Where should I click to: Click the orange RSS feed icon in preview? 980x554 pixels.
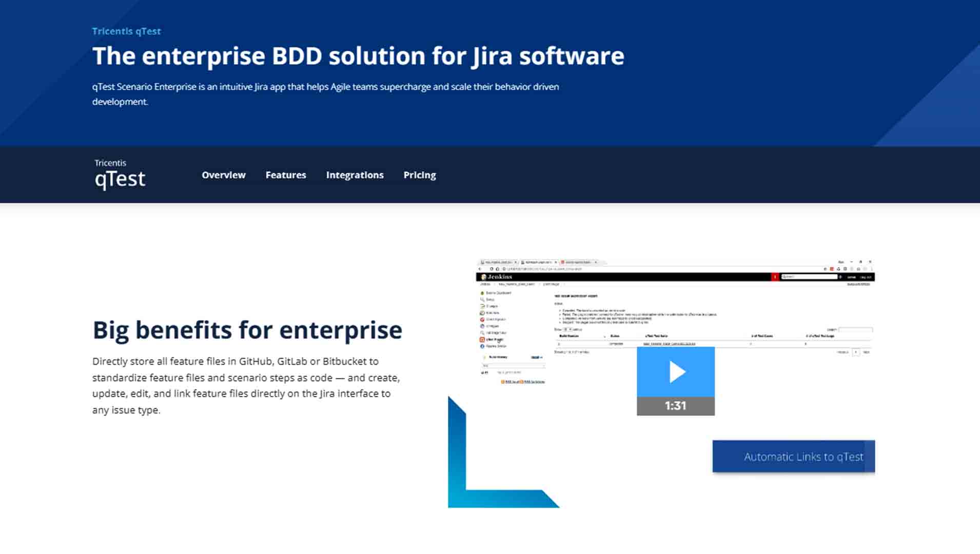503,382
